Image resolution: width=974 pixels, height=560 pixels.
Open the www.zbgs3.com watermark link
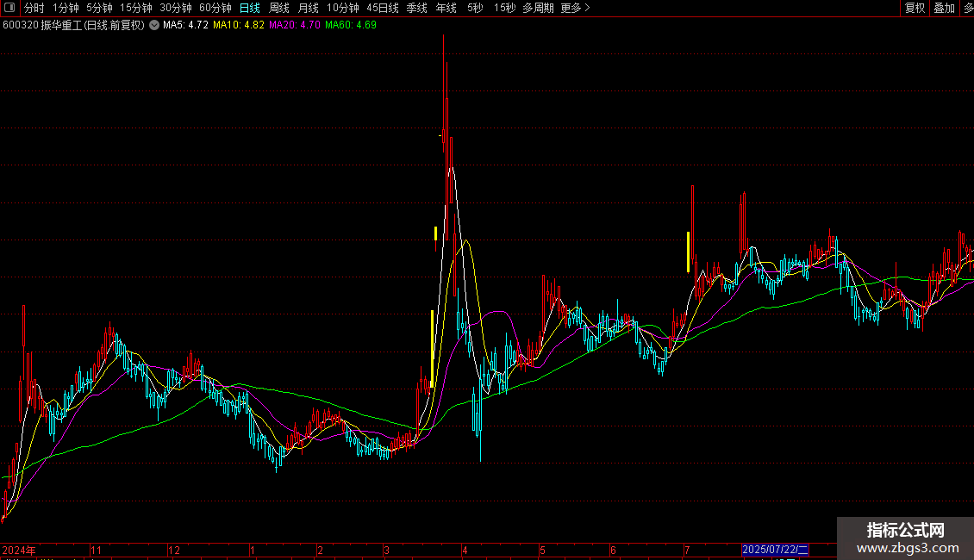(908, 548)
